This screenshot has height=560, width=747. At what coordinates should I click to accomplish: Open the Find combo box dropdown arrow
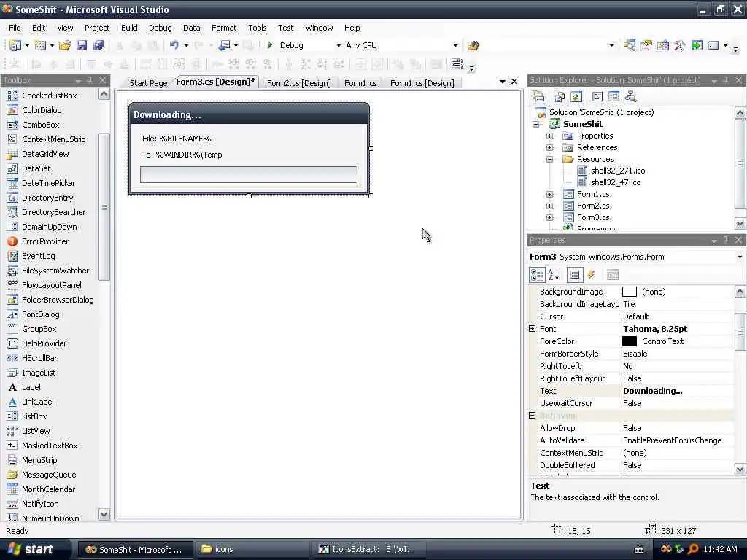[612, 46]
